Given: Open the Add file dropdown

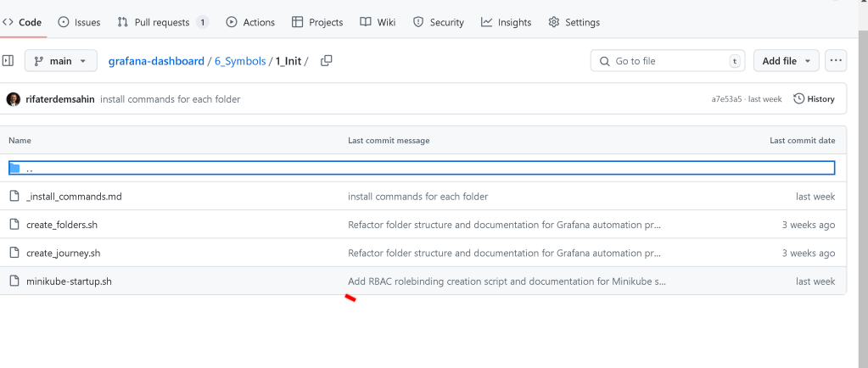Looking at the screenshot, I should point(786,61).
